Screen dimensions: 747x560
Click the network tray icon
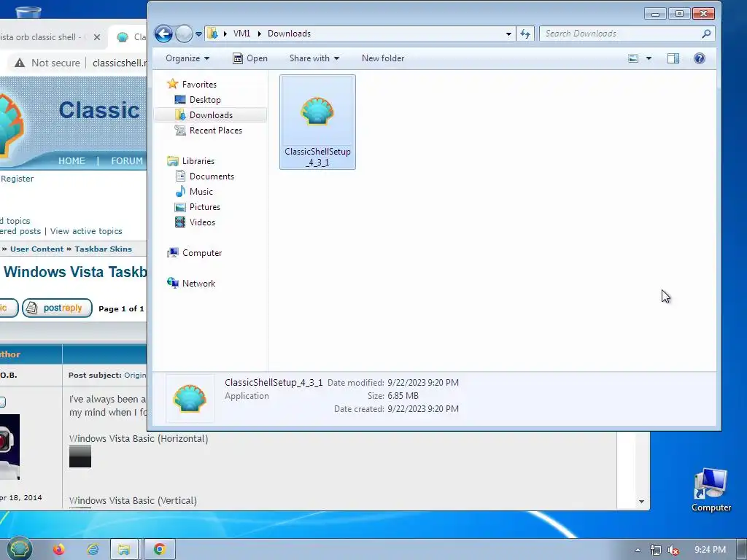point(656,550)
